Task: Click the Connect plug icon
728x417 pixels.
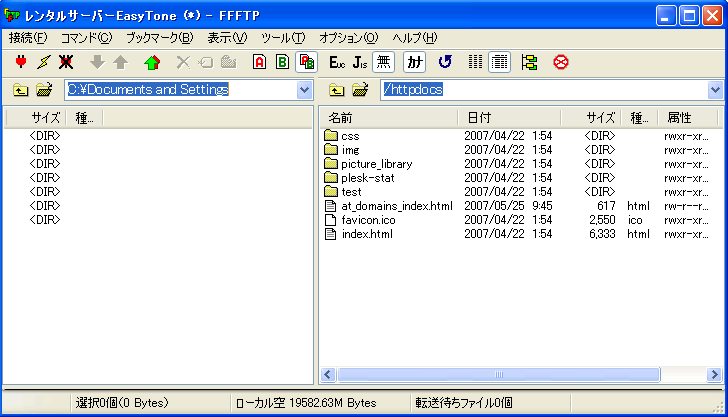Action: [x=21, y=62]
